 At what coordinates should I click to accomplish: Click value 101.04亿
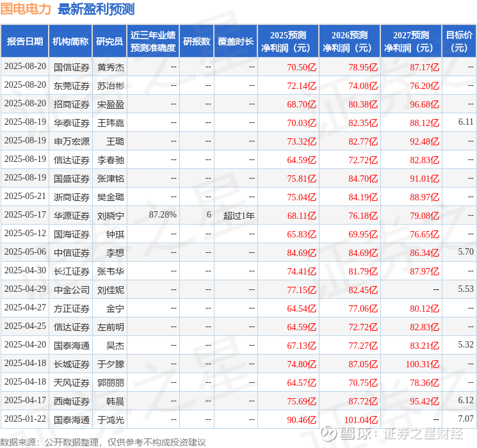pyautogui.click(x=361, y=420)
